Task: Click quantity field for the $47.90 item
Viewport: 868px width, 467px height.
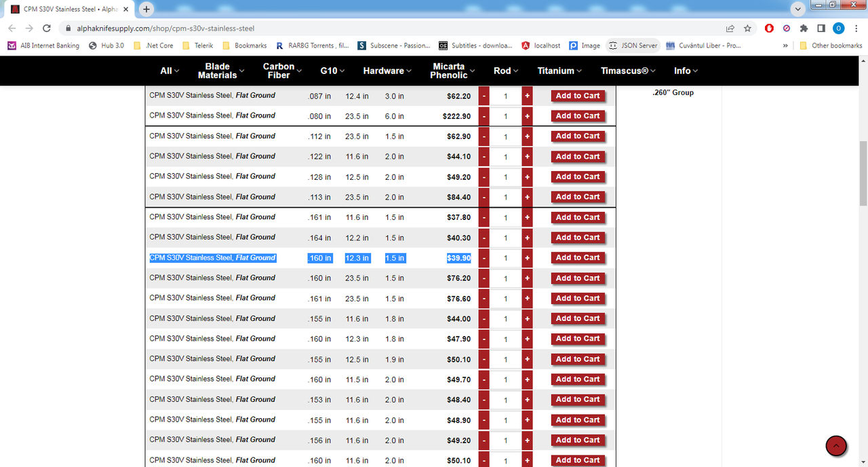Action: click(505, 339)
